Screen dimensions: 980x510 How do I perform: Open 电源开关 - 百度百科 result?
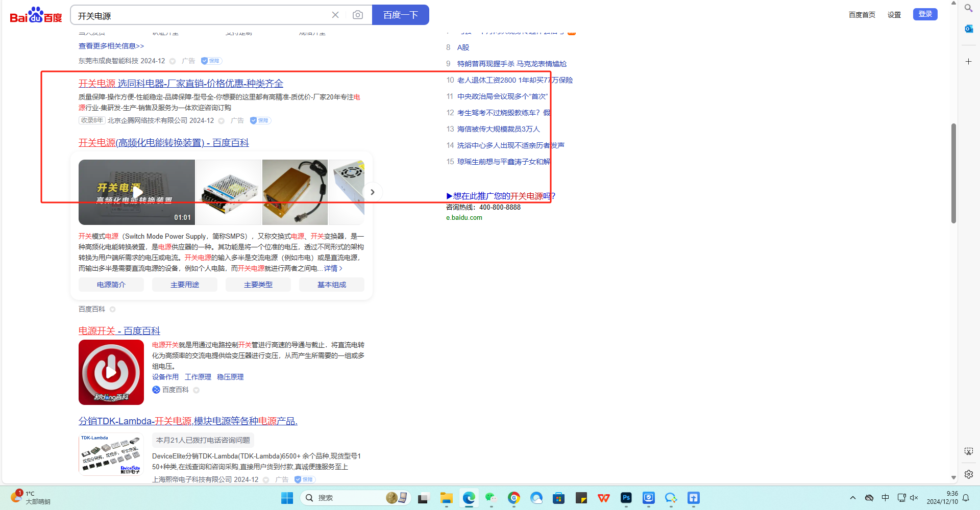click(119, 331)
